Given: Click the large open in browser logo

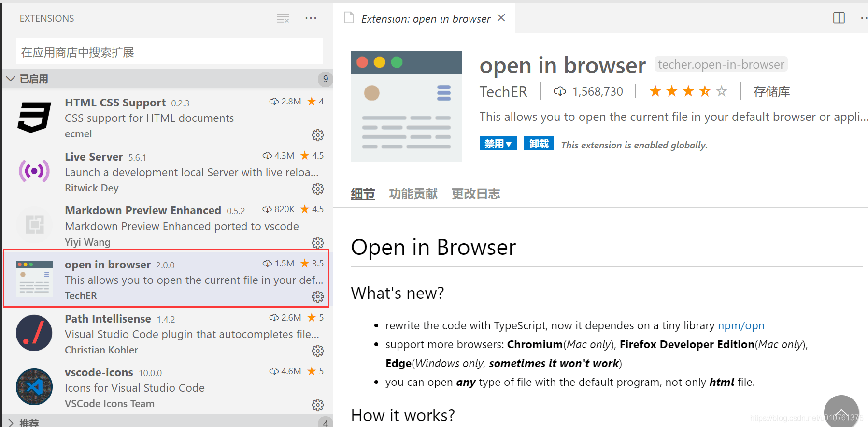Looking at the screenshot, I should click(x=406, y=106).
